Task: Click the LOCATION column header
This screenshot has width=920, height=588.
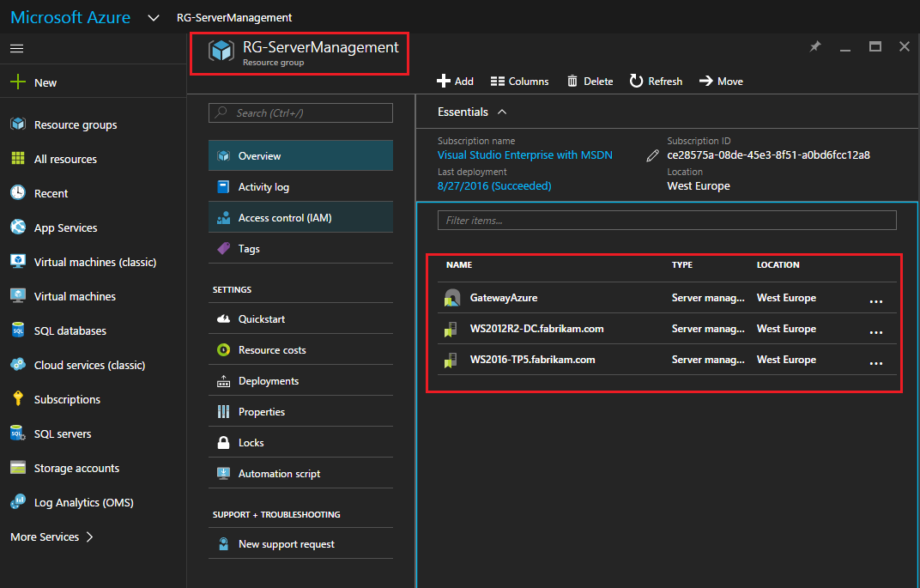Action: click(x=778, y=264)
